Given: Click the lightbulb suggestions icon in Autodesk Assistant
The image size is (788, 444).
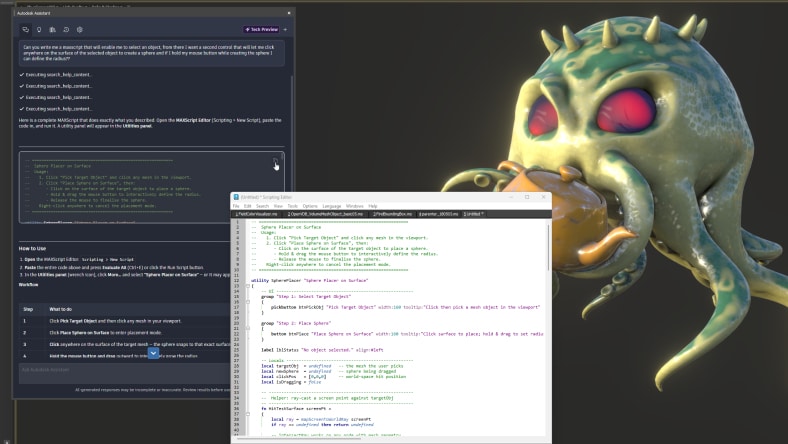Looking at the screenshot, I should coord(39,30).
